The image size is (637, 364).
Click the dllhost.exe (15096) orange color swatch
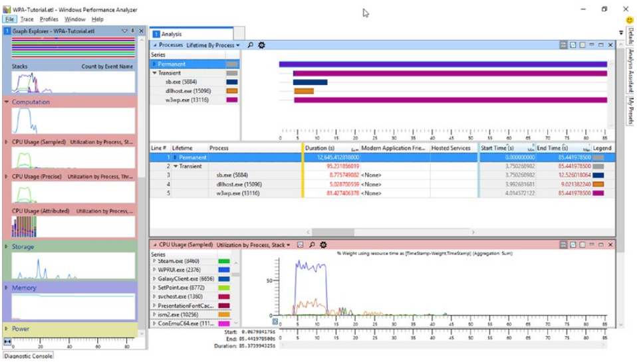(232, 91)
